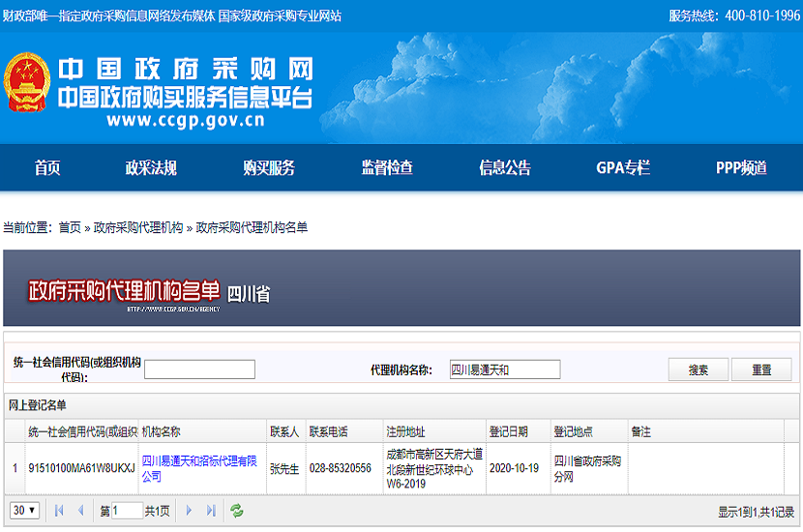
Task: Open 购买服务 navigation menu
Action: point(269,167)
